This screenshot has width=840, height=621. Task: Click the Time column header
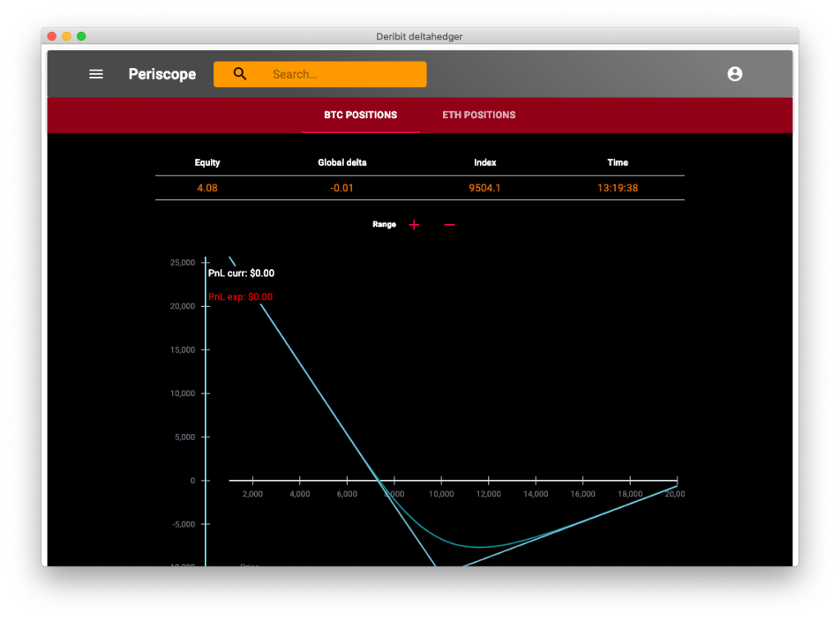coord(618,162)
